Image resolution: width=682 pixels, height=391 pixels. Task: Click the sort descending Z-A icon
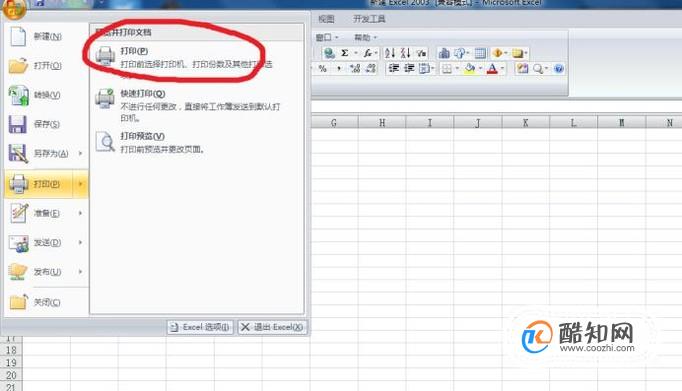[x=405, y=53]
